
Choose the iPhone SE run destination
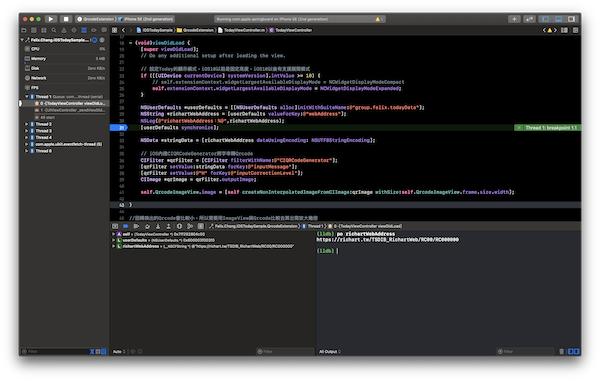(145, 19)
